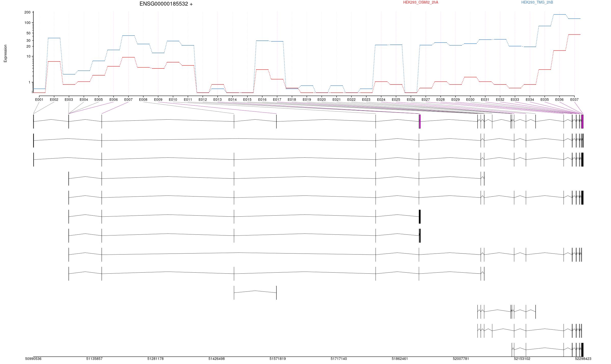Click exon label E003
The image size is (611, 364).
click(x=69, y=100)
